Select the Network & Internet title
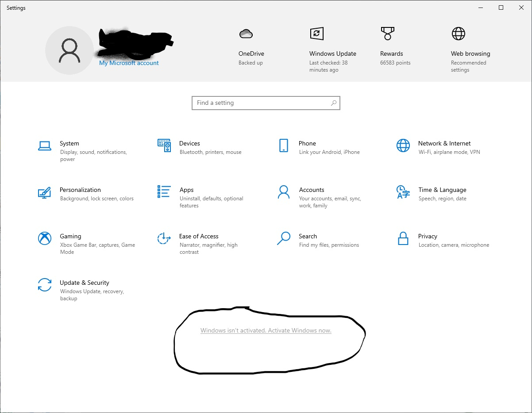 click(444, 143)
